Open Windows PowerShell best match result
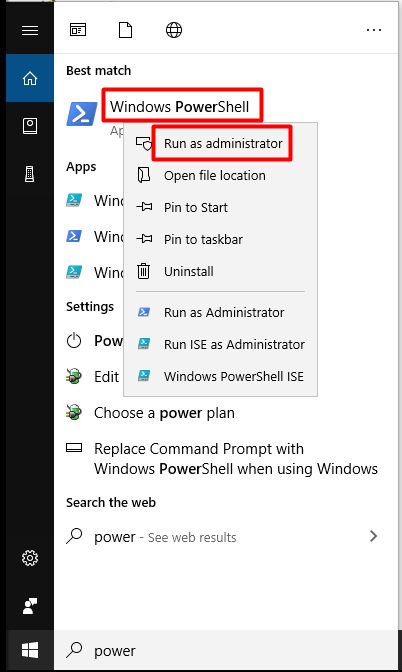Image resolution: width=402 pixels, height=672 pixels. [x=179, y=106]
